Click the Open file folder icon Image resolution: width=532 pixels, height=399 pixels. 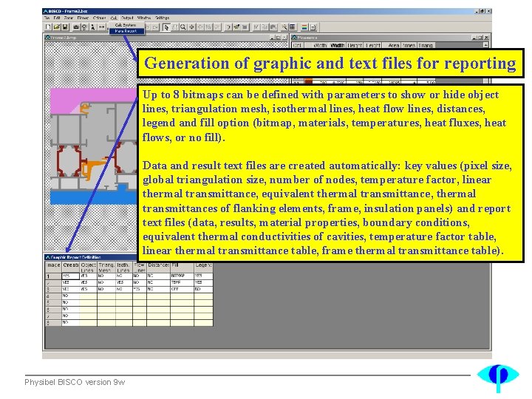[x=57, y=27]
